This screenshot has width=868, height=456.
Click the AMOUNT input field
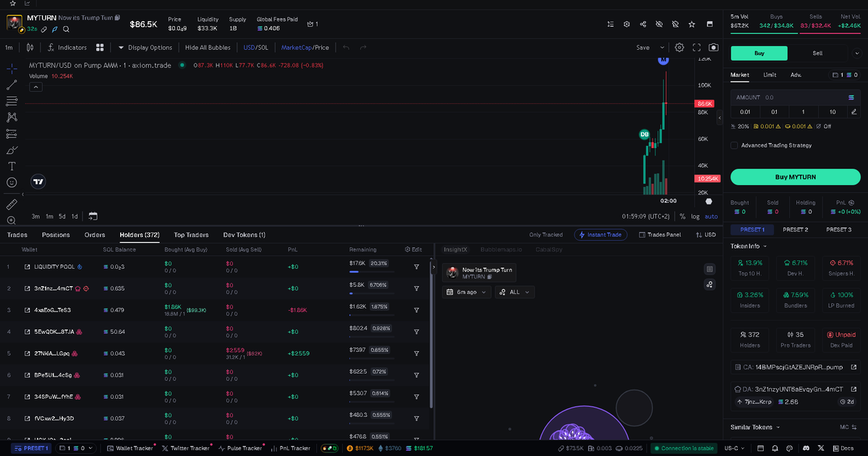[795, 97]
